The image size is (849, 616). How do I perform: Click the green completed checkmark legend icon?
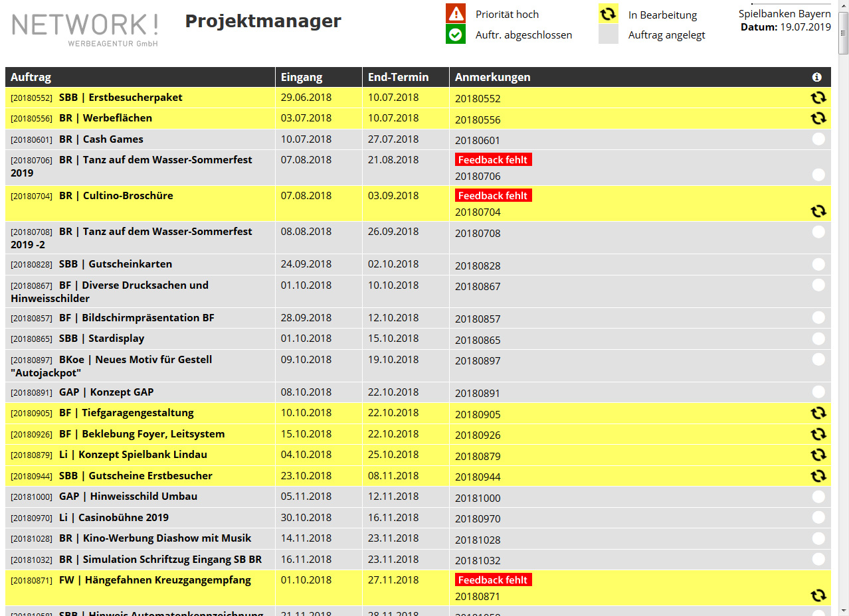tap(456, 35)
